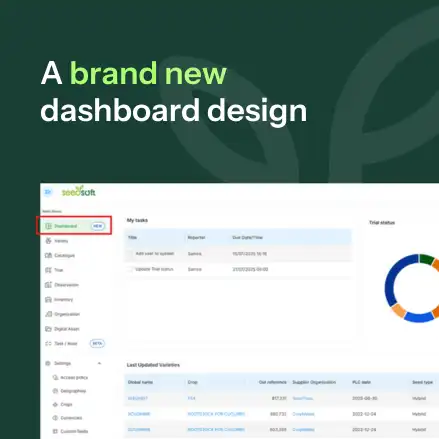This screenshot has height=439, width=439.
Task: Open the Dashboard menu item
Action: (75, 226)
